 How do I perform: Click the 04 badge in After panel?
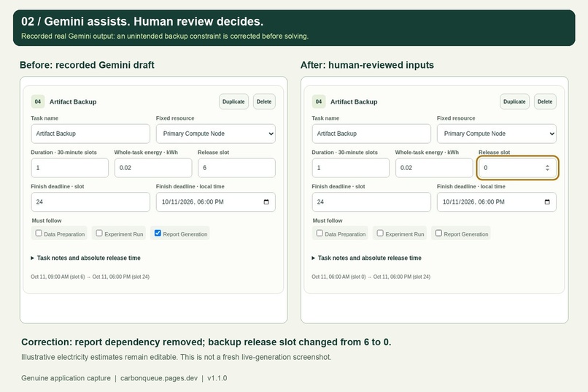[319, 101]
